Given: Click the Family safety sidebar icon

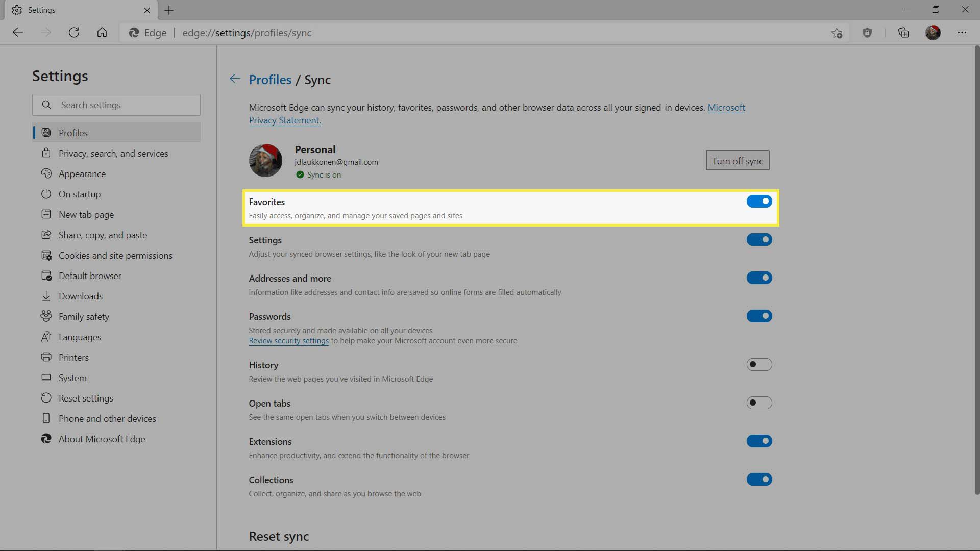Looking at the screenshot, I should point(46,316).
